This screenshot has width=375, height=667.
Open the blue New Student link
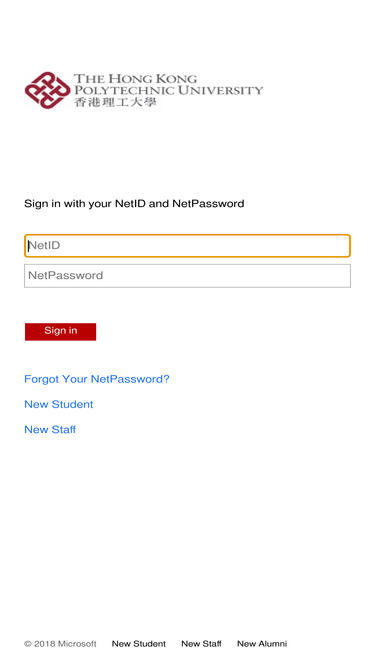pos(59,404)
